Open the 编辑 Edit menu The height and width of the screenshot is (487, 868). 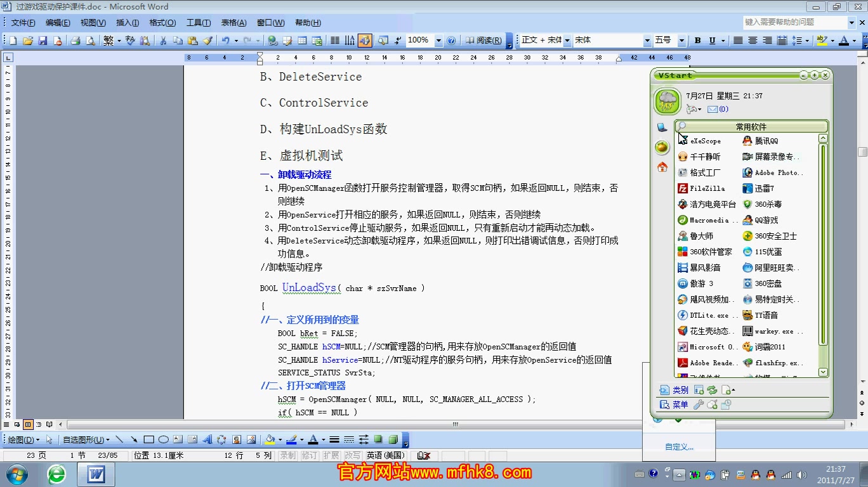pos(58,23)
